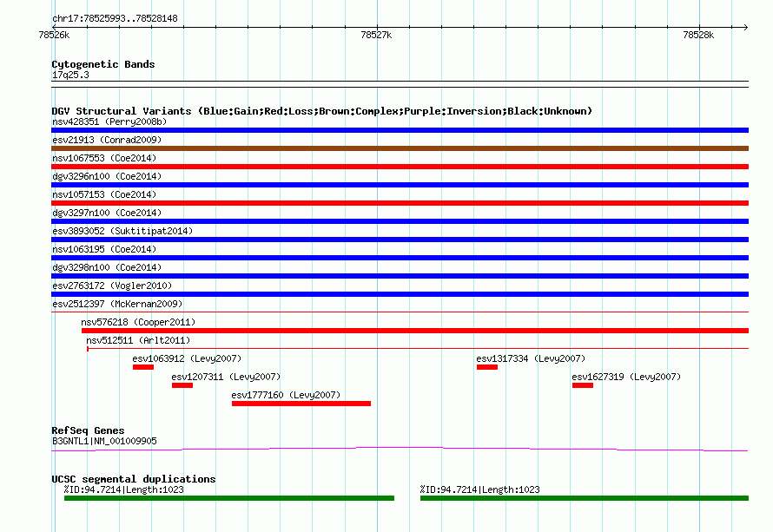773x532 pixels.
Task: Click the esv1207311 (Levy2007) label
Action: click(226, 377)
